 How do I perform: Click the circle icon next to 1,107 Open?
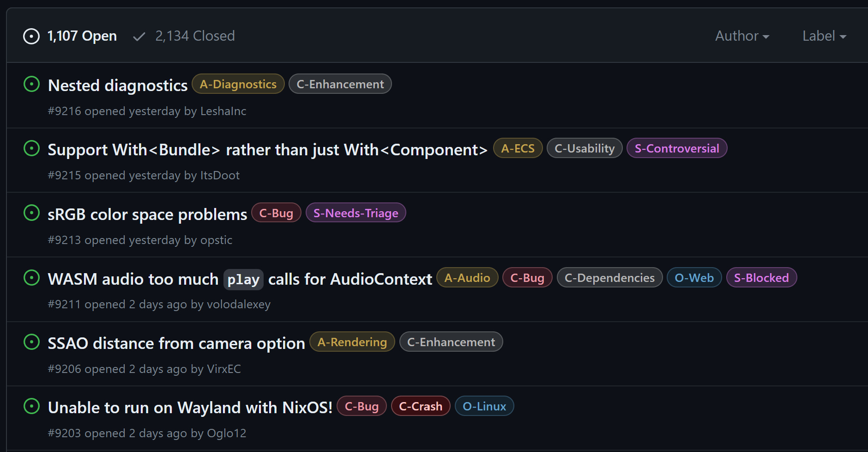(31, 36)
